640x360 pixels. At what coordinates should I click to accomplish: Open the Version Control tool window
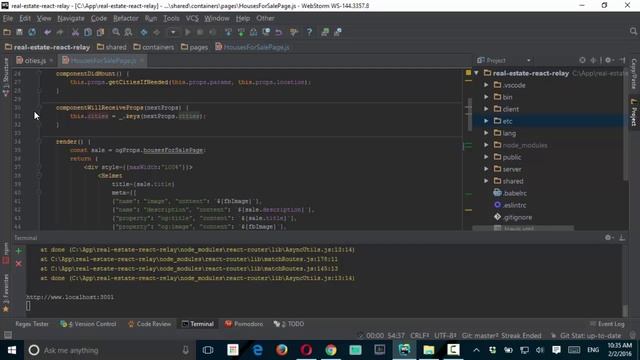[x=88, y=324]
